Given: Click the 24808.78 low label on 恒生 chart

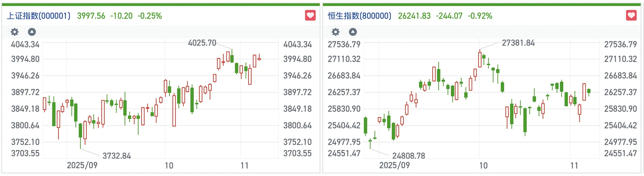Looking at the screenshot, I should [x=408, y=156].
